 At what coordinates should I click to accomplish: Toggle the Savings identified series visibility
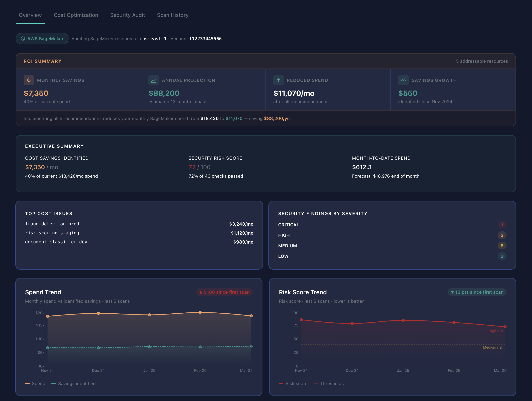tap(74, 383)
